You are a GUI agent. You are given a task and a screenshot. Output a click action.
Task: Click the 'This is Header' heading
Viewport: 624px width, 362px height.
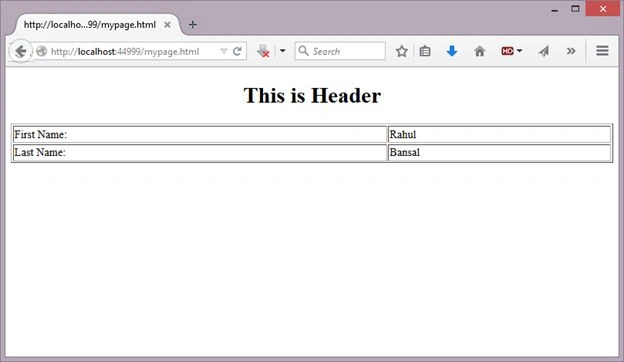tap(312, 95)
